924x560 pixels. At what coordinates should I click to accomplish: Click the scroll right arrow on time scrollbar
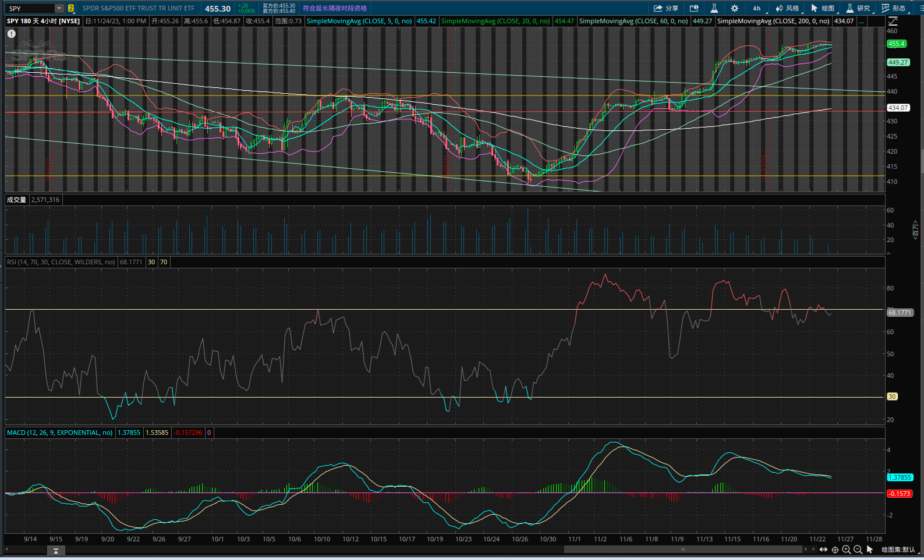click(x=813, y=549)
